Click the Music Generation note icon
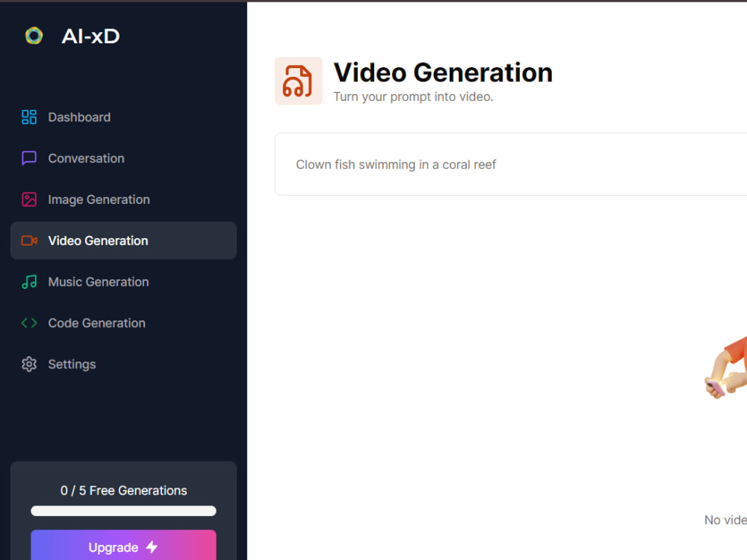Screen dimensions: 747x560 click(29, 282)
